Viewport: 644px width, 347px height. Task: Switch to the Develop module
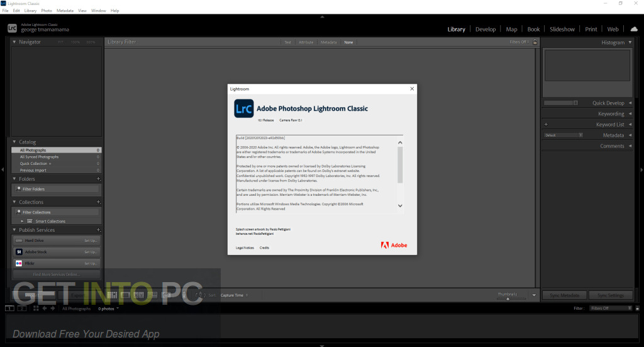486,29
